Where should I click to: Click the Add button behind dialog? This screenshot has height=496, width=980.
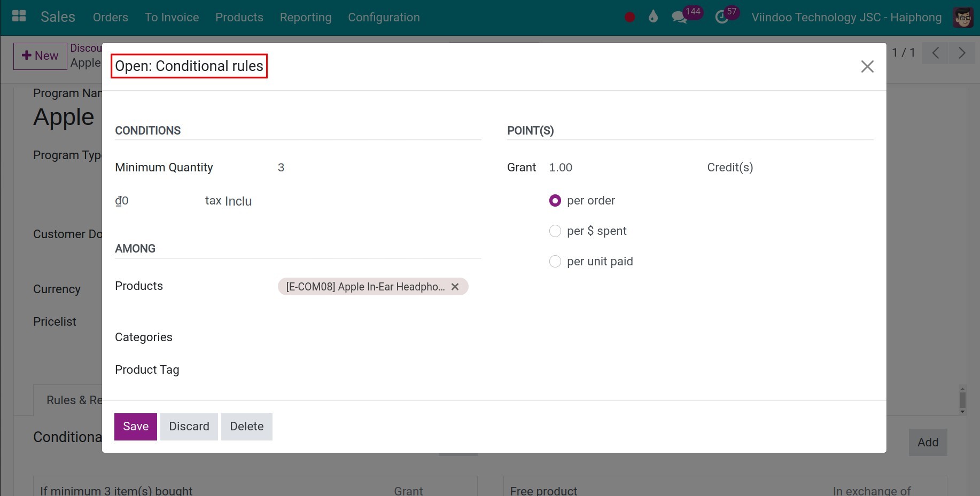coord(928,442)
